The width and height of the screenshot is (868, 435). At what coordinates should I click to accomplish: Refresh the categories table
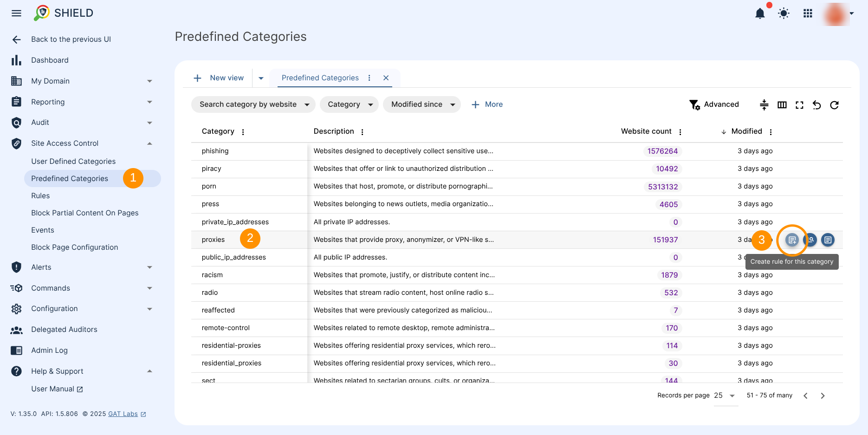(x=834, y=105)
